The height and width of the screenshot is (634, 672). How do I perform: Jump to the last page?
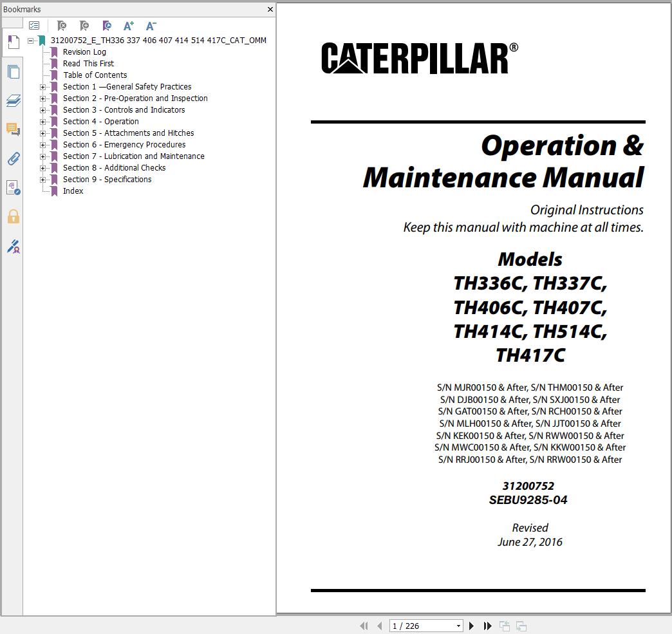[x=487, y=626]
